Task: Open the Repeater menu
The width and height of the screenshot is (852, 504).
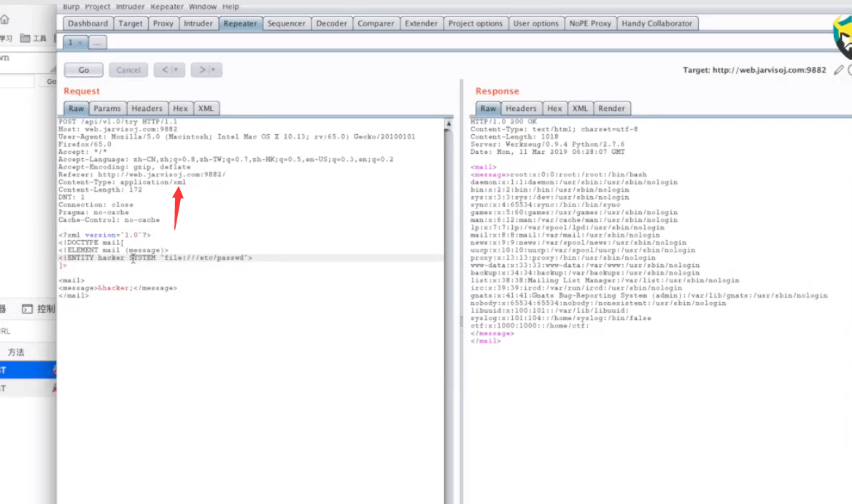Action: (x=167, y=7)
